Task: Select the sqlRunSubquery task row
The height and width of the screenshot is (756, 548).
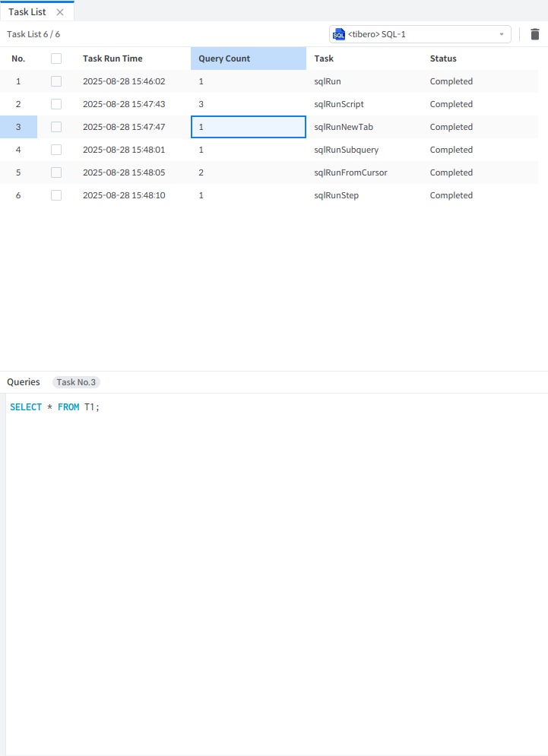Action: (346, 150)
